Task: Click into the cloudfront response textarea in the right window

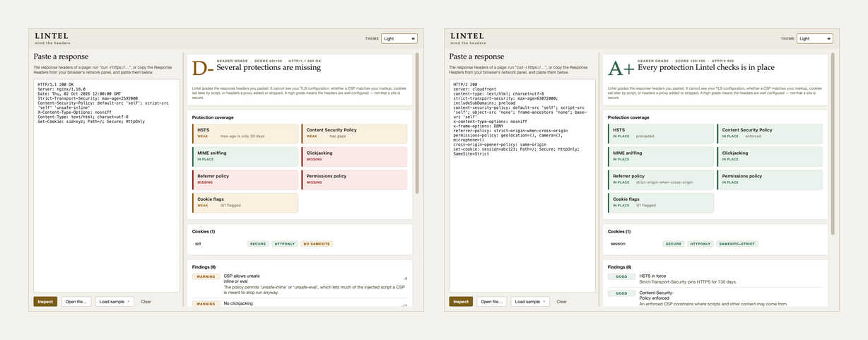Action: tap(522, 185)
